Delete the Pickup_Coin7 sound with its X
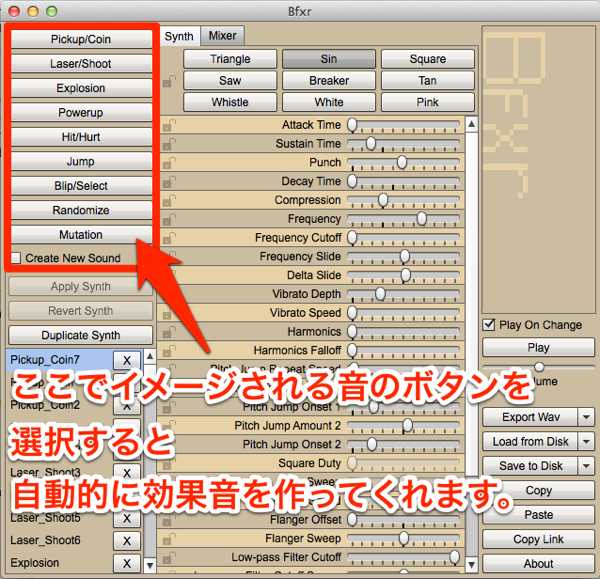Image resolution: width=600 pixels, height=579 pixels. [x=127, y=360]
